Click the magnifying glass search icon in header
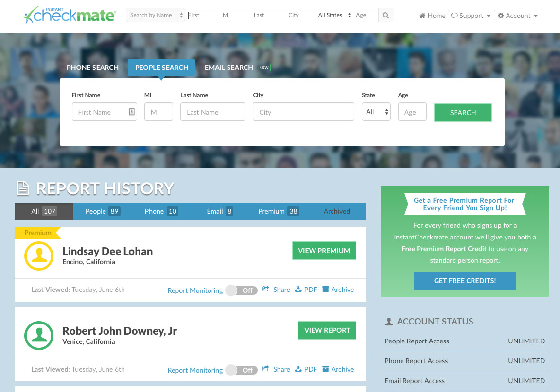Image resolution: width=560 pixels, height=392 pixels. pyautogui.click(x=385, y=15)
